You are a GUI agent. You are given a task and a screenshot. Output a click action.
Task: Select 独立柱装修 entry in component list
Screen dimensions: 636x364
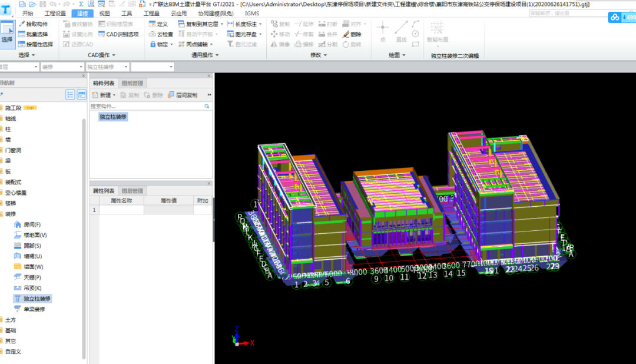[113, 117]
